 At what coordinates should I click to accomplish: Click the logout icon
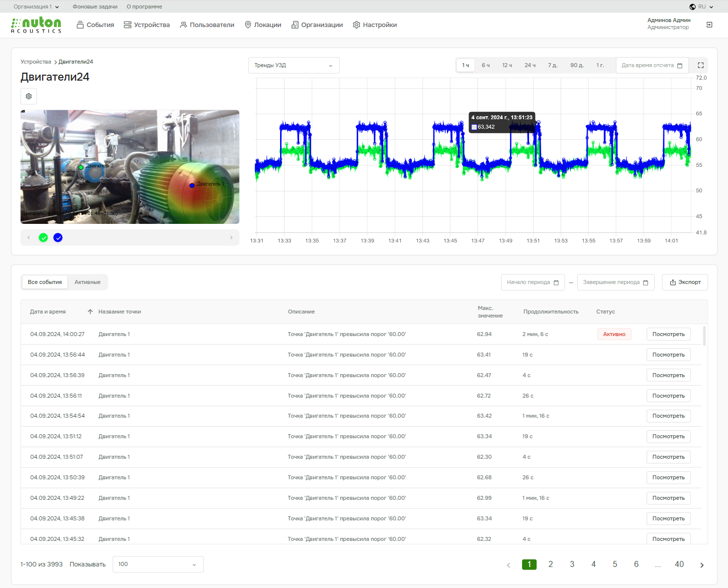click(x=709, y=25)
